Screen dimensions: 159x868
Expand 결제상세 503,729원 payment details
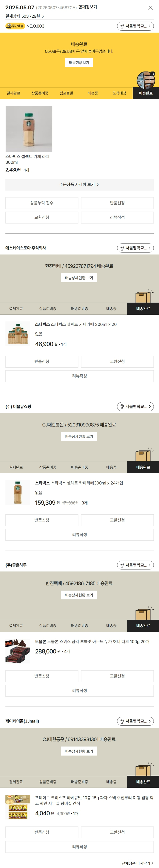[25, 16]
